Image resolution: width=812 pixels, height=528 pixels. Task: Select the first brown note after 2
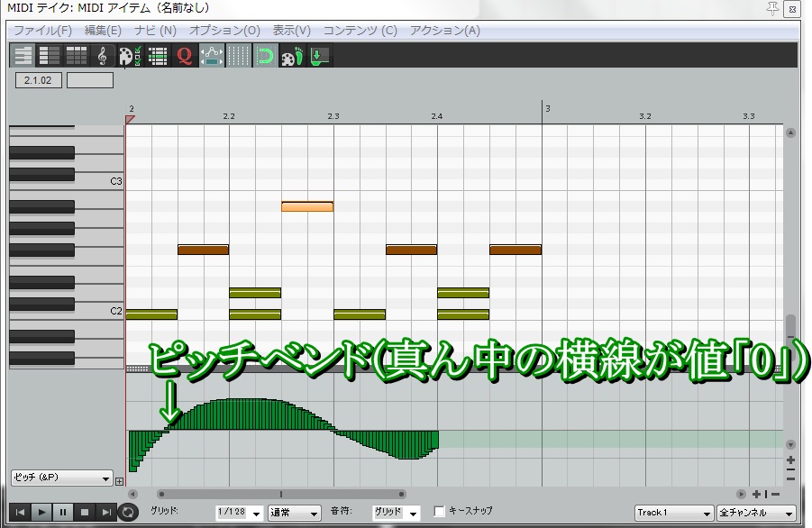(x=203, y=250)
